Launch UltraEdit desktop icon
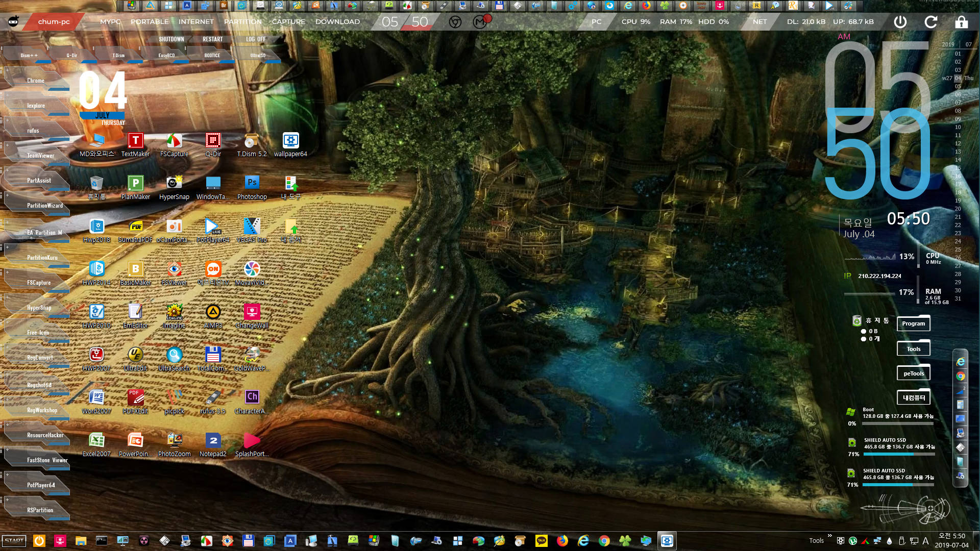This screenshot has height=551, width=980. [135, 359]
